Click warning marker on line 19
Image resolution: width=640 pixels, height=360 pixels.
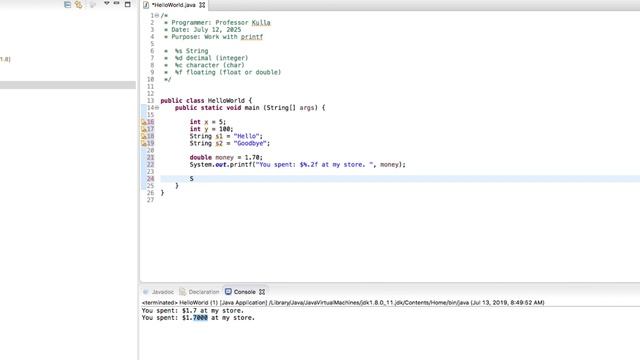144,143
